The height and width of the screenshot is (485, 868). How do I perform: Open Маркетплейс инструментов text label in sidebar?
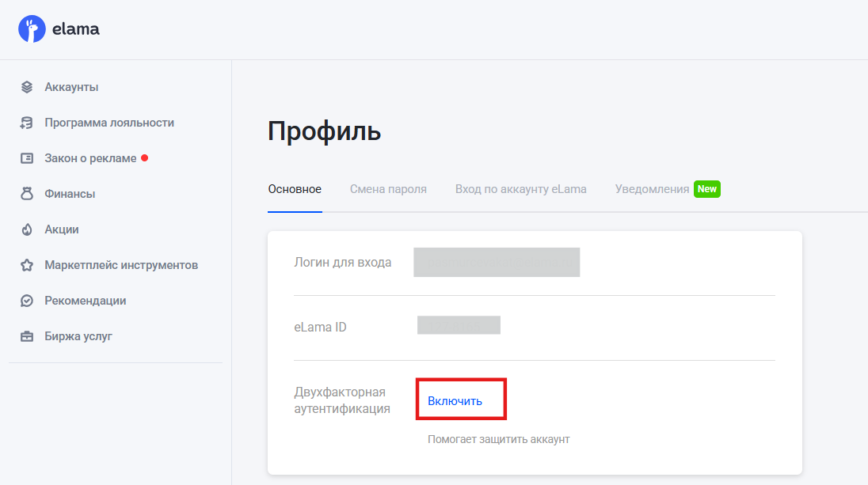121,265
